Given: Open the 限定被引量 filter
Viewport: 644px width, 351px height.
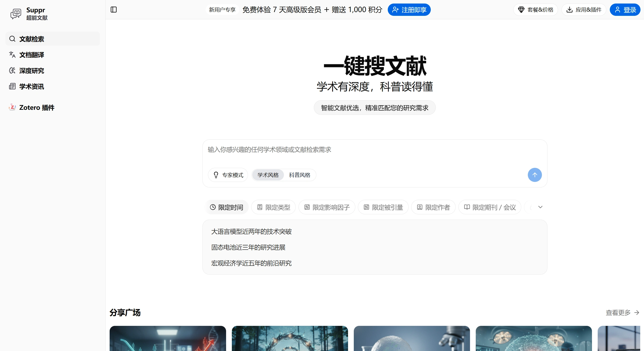Looking at the screenshot, I should click(x=383, y=207).
